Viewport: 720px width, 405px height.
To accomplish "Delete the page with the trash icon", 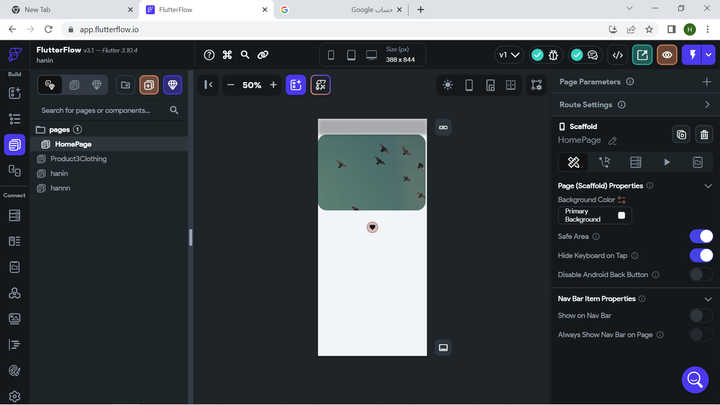I will (x=704, y=134).
